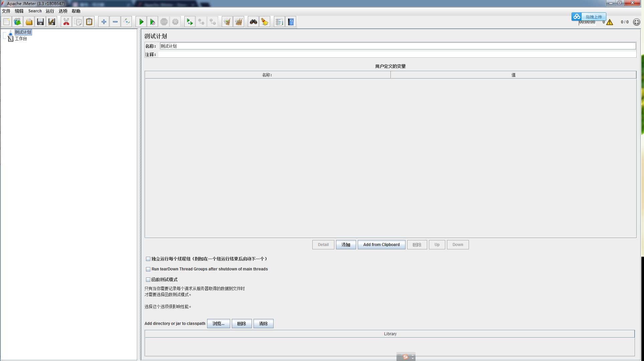Click the scissors Cut icon

(66, 22)
